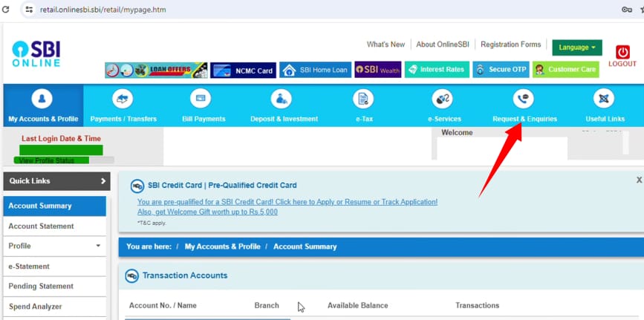Click the Available Balance column header
The width and height of the screenshot is (644, 320).
click(x=358, y=306)
